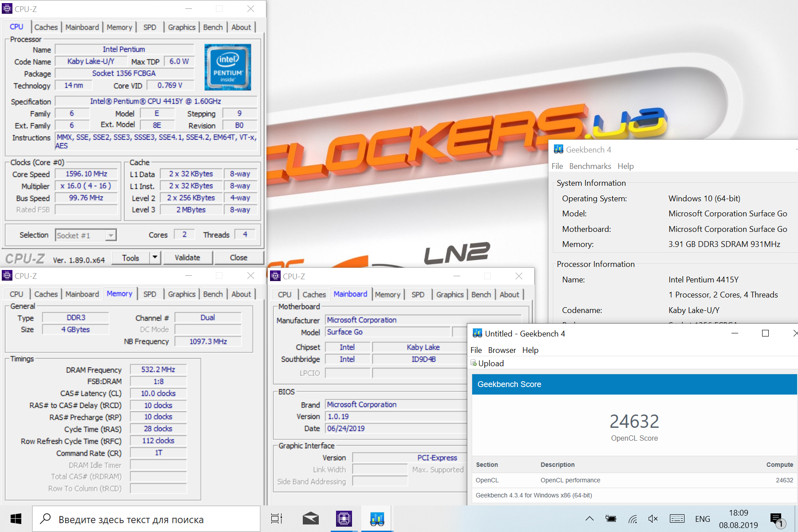The image size is (798, 532).
Task: Open File menu in Untitled Geekbench window
Action: pos(476,350)
